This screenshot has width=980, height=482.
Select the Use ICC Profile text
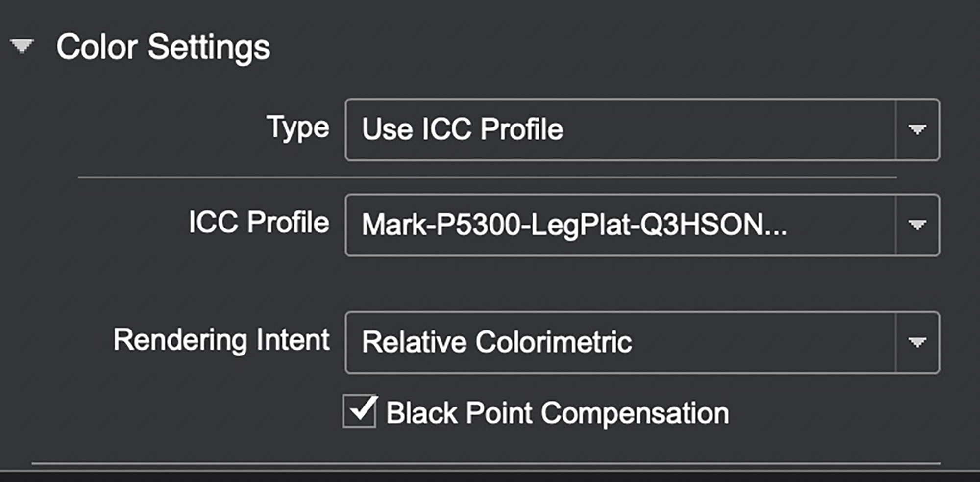463,129
